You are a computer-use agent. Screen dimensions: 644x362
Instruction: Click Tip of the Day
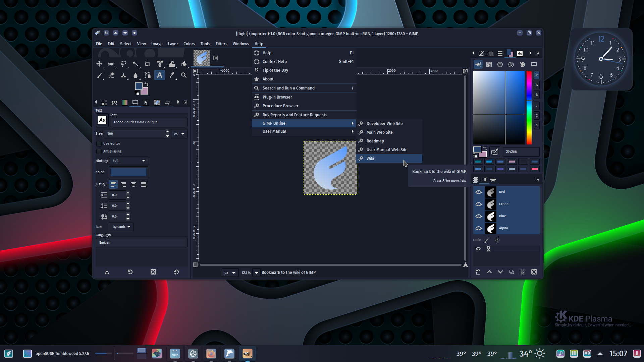click(304, 70)
